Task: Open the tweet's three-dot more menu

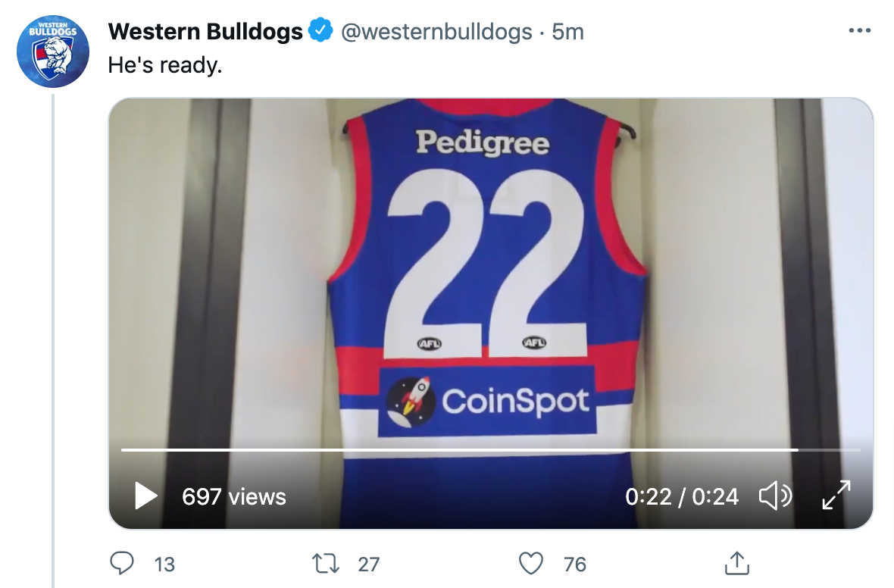Action: coord(859,31)
